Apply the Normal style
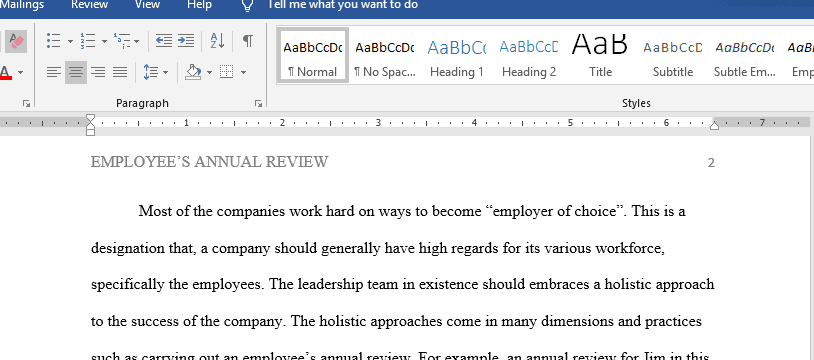814x360 pixels. coord(313,55)
